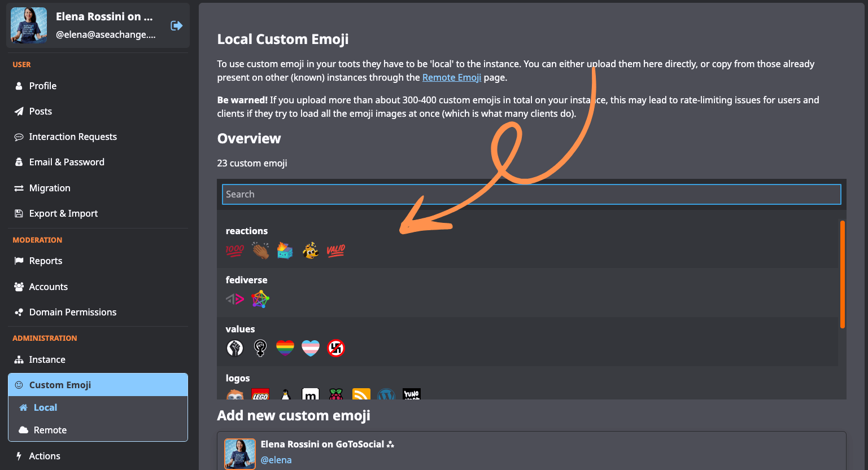Pick the red VALID emoji
This screenshot has height=470, width=868.
pyautogui.click(x=335, y=250)
